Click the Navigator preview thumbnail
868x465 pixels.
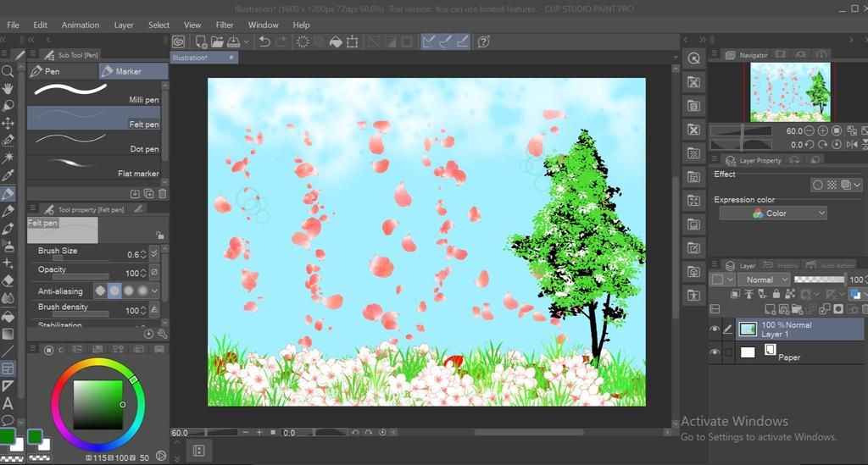click(x=790, y=91)
